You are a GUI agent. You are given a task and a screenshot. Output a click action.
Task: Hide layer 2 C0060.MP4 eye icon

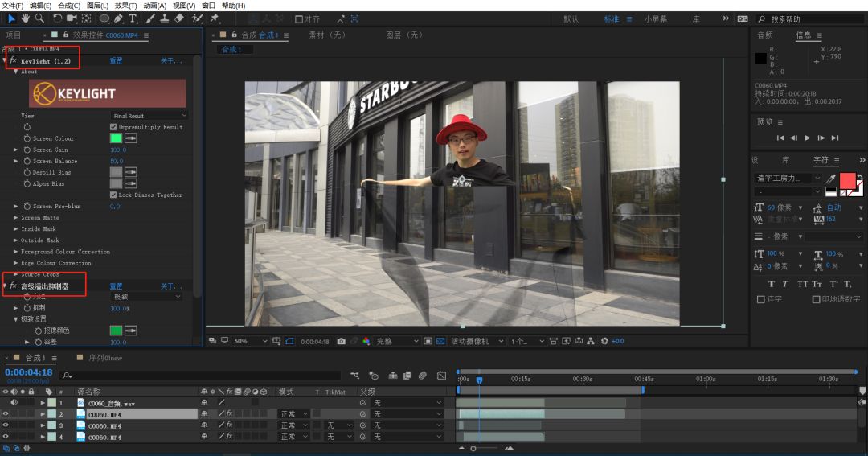click(x=6, y=414)
